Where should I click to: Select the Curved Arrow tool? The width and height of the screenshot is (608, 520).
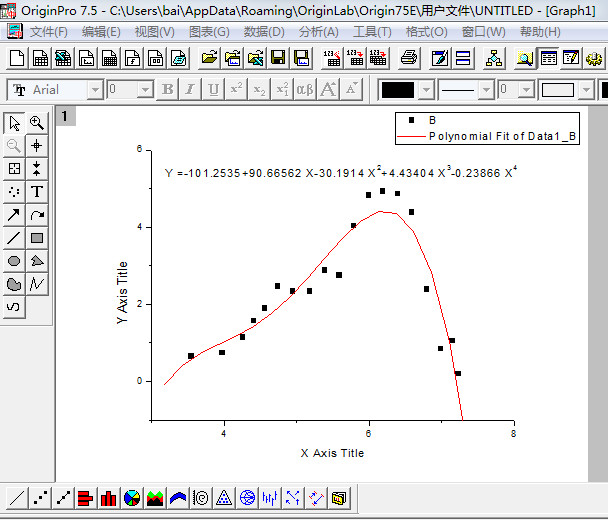click(37, 215)
